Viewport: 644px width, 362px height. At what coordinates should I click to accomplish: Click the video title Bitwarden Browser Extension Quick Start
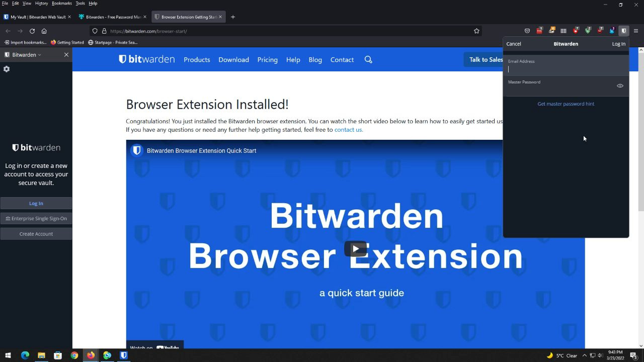pos(201,150)
